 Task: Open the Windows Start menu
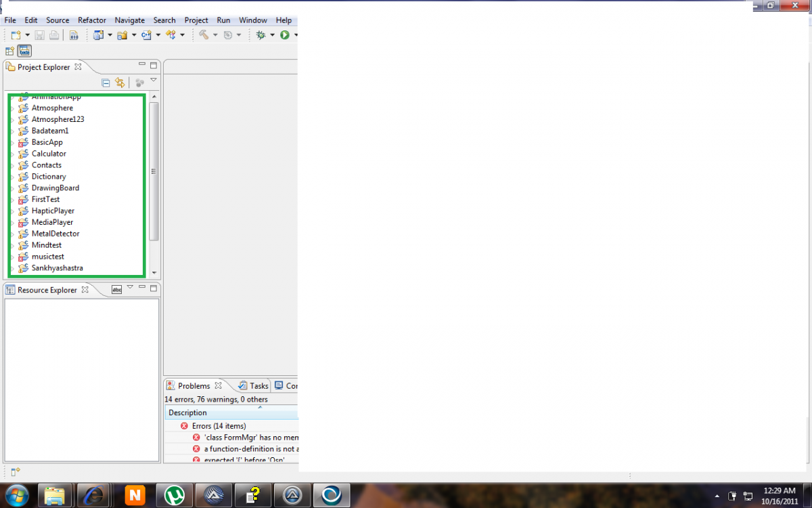coord(16,495)
